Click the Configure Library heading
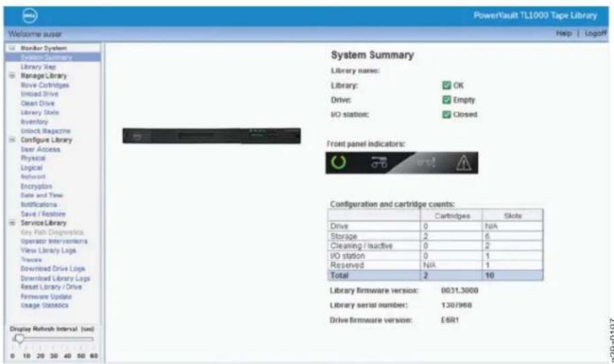Screen dimensions: 614x364 pyautogui.click(x=46, y=139)
